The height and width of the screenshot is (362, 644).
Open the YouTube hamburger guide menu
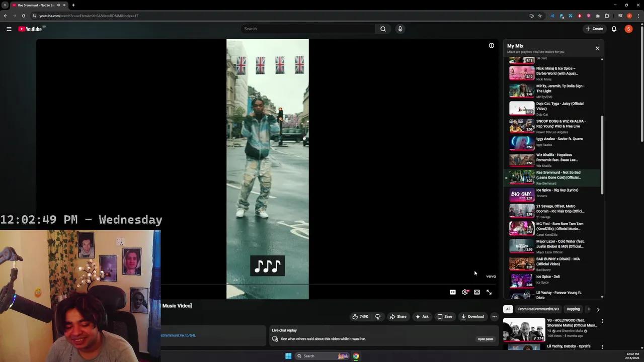[9, 29]
